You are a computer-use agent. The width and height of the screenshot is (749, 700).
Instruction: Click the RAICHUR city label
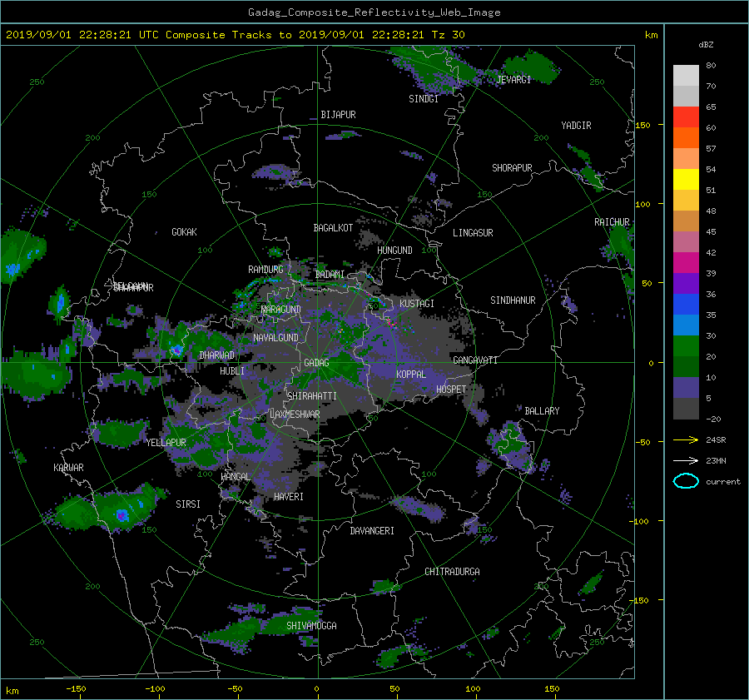click(612, 222)
